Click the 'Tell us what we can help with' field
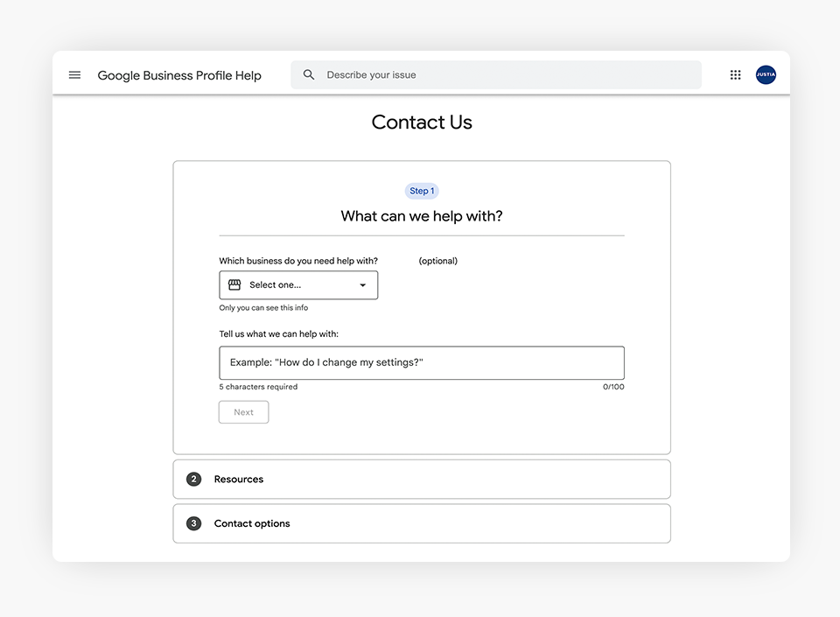Screen dimensions: 840x617 422,362
